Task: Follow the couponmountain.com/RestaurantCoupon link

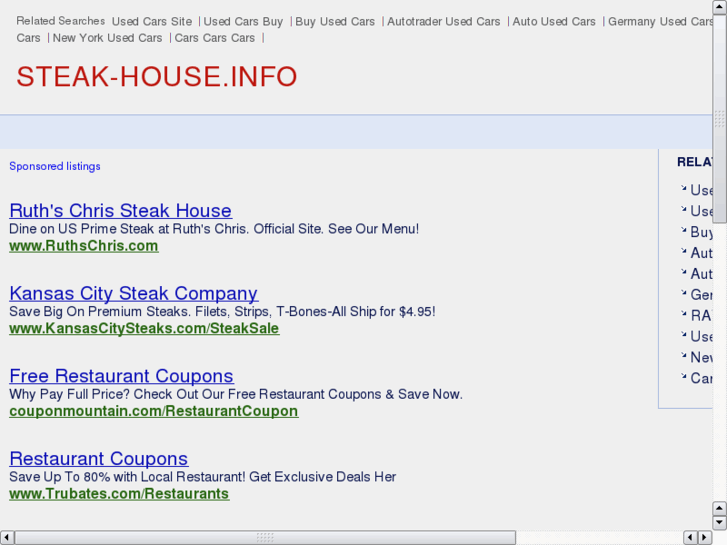Action: pos(154,411)
